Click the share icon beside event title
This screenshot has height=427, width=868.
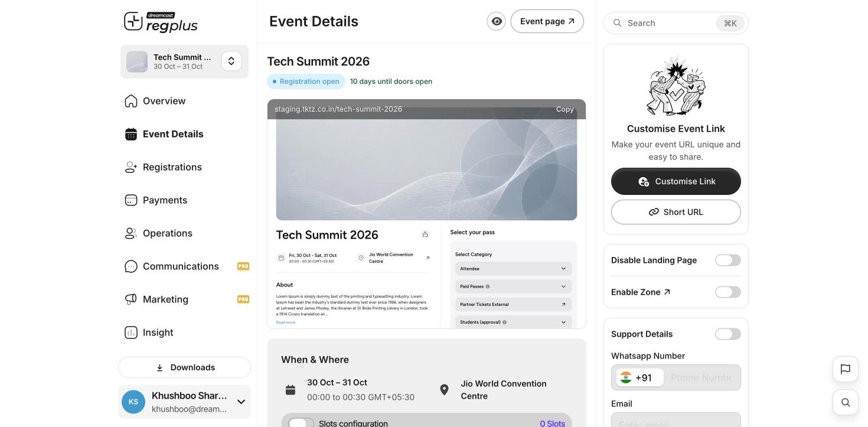pos(425,234)
